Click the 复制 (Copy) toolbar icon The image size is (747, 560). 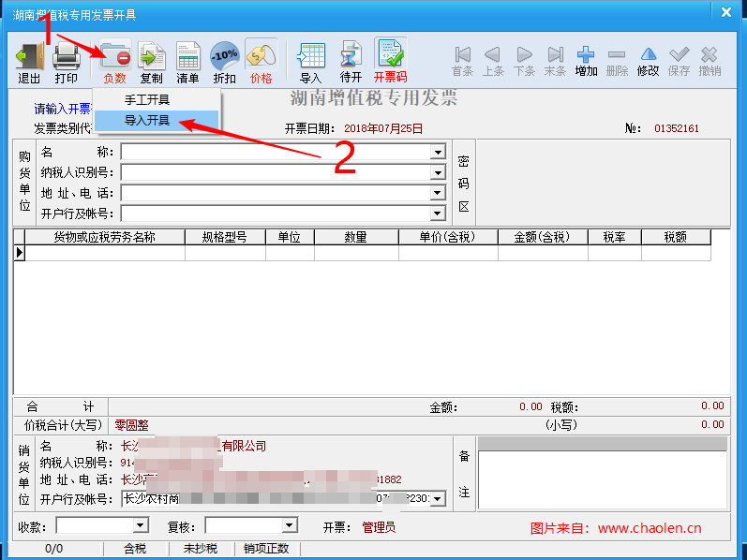(x=151, y=62)
